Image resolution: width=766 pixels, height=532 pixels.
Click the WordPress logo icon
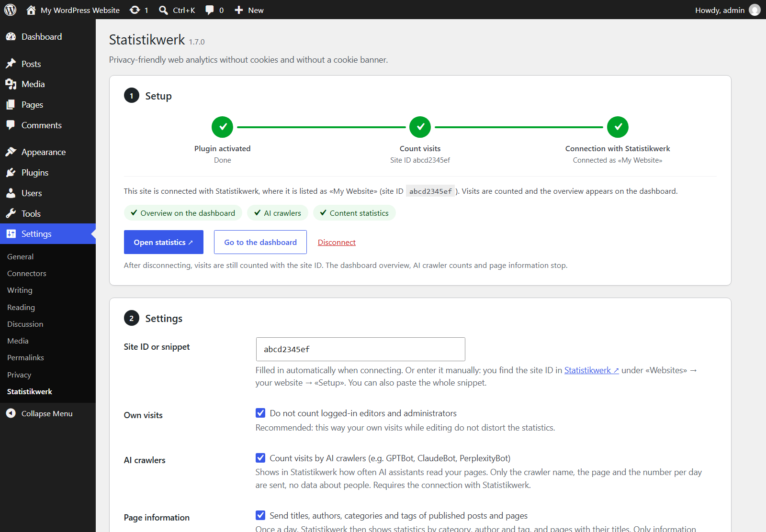(10, 10)
